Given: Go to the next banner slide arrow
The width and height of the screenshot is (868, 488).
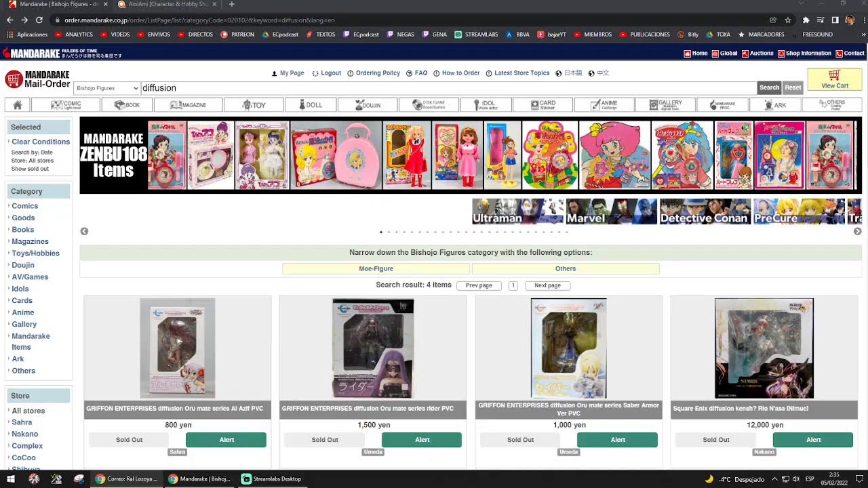Looking at the screenshot, I should [x=857, y=231].
